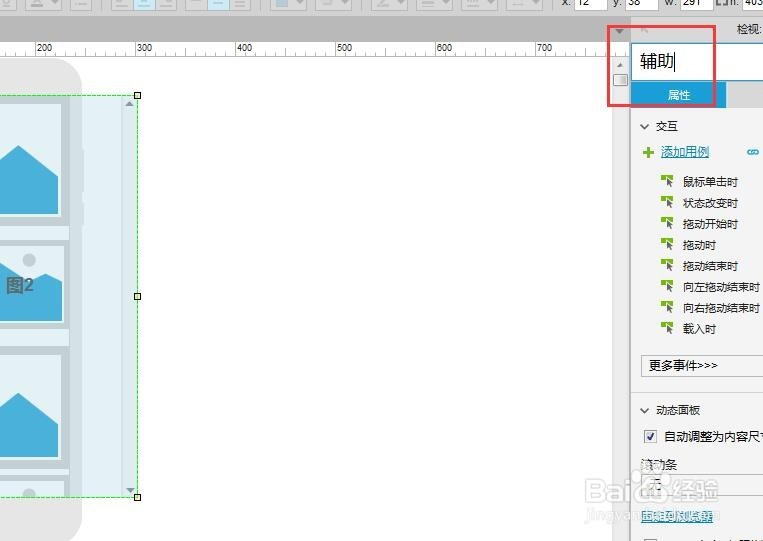This screenshot has height=541, width=763.
Task: Toggle the 自动调整为内容尺寸 checkbox
Action: click(x=650, y=436)
